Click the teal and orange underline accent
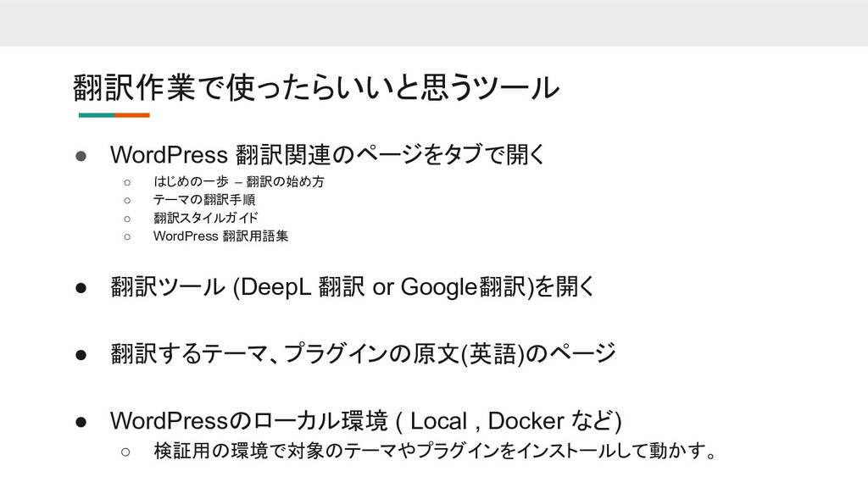Image resolution: width=868 pixels, height=488 pixels. click(x=114, y=115)
